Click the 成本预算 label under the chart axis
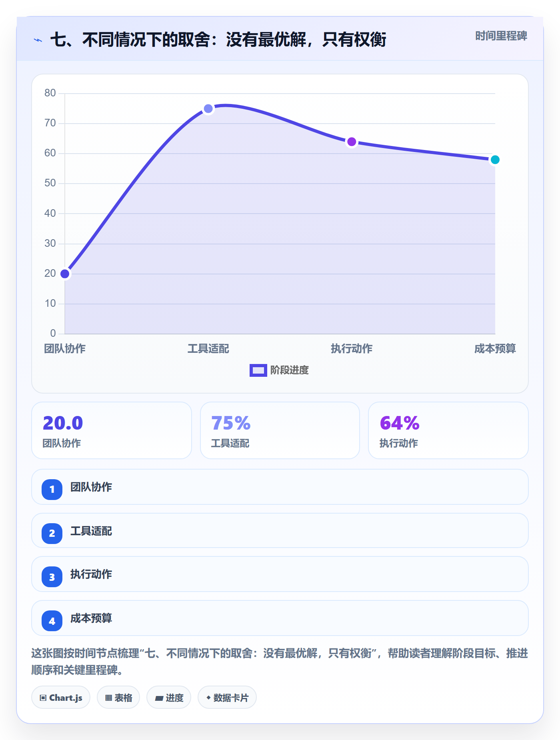 coord(495,349)
